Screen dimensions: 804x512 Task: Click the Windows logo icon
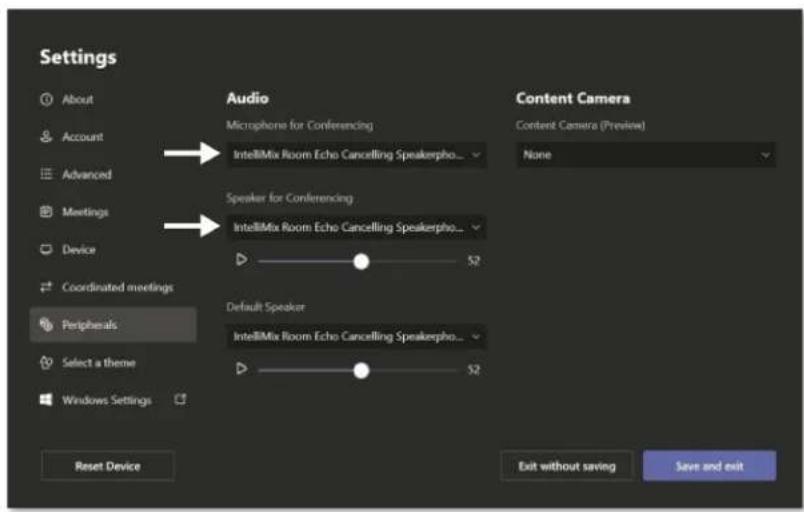[46, 400]
